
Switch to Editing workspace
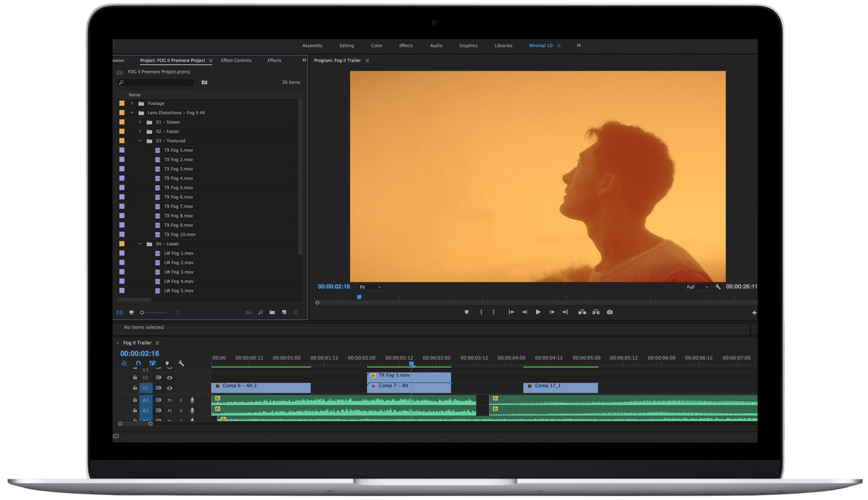pos(347,46)
